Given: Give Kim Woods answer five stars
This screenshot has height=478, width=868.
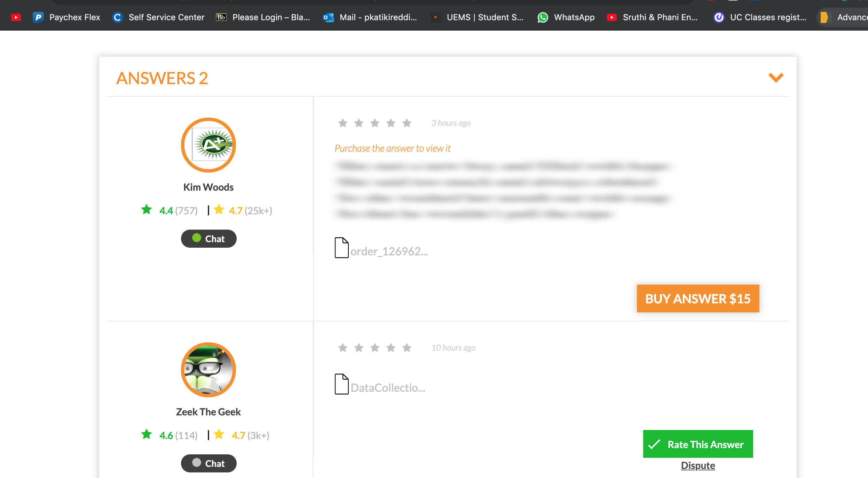Looking at the screenshot, I should pyautogui.click(x=407, y=123).
